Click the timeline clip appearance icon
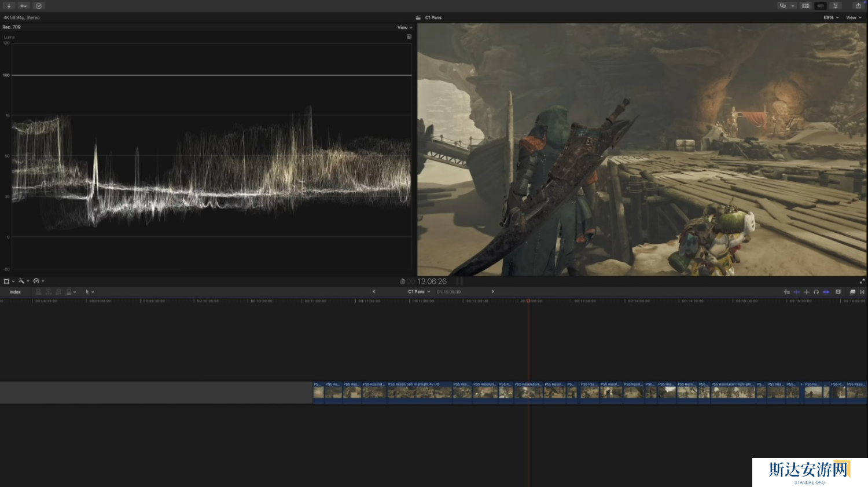The height and width of the screenshot is (487, 868). tap(838, 292)
